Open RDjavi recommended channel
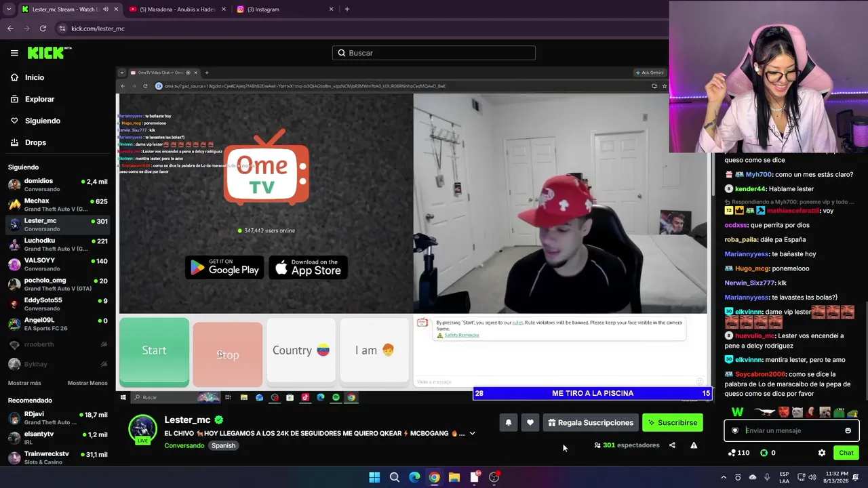This screenshot has height=488, width=868. coord(58,418)
